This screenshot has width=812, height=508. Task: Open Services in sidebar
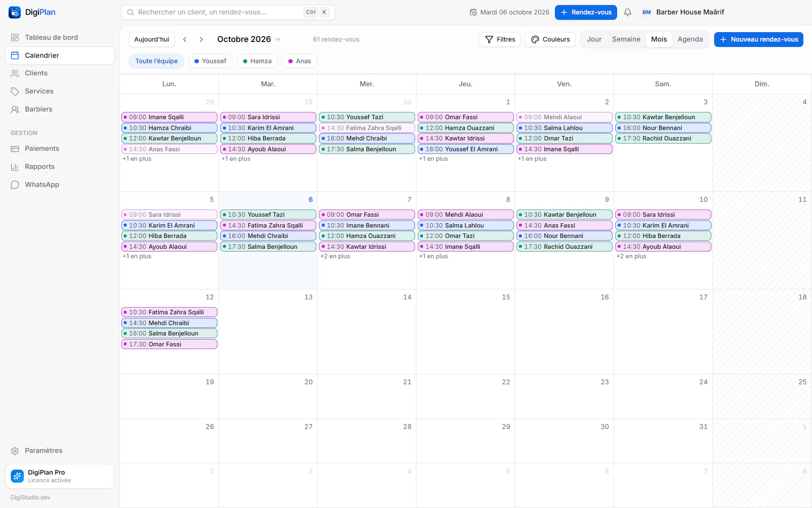pos(60,91)
